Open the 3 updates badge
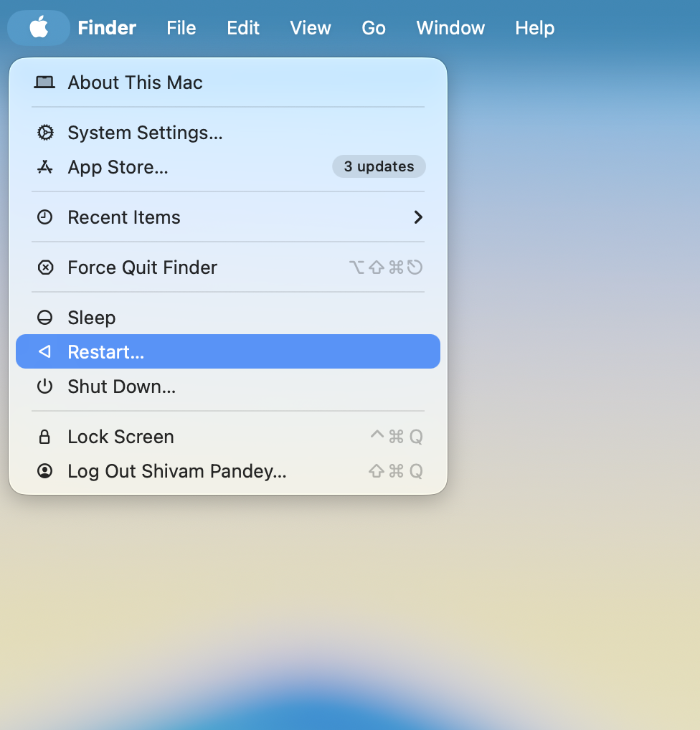This screenshot has height=730, width=700. click(379, 166)
